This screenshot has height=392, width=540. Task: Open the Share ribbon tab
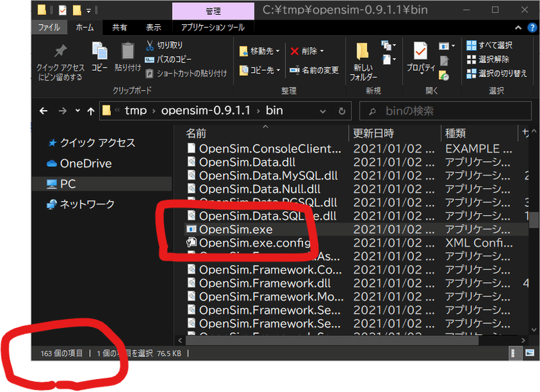pos(119,28)
